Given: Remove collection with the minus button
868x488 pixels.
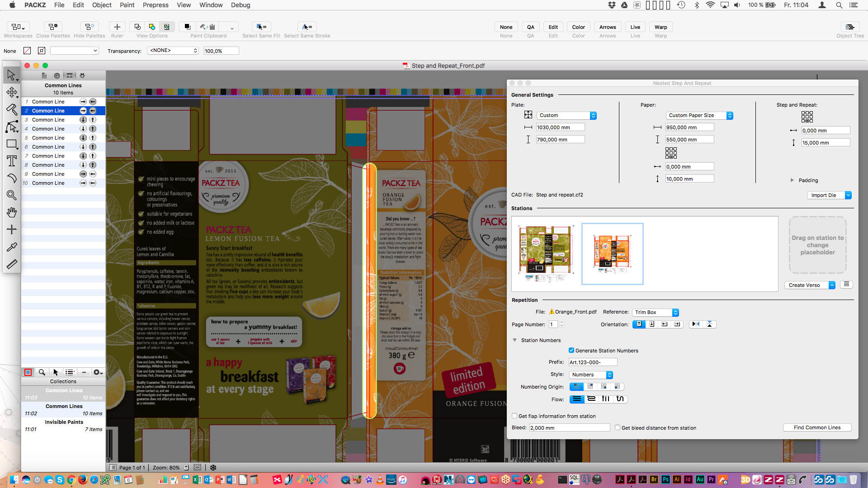Looking at the screenshot, I should point(84,372).
